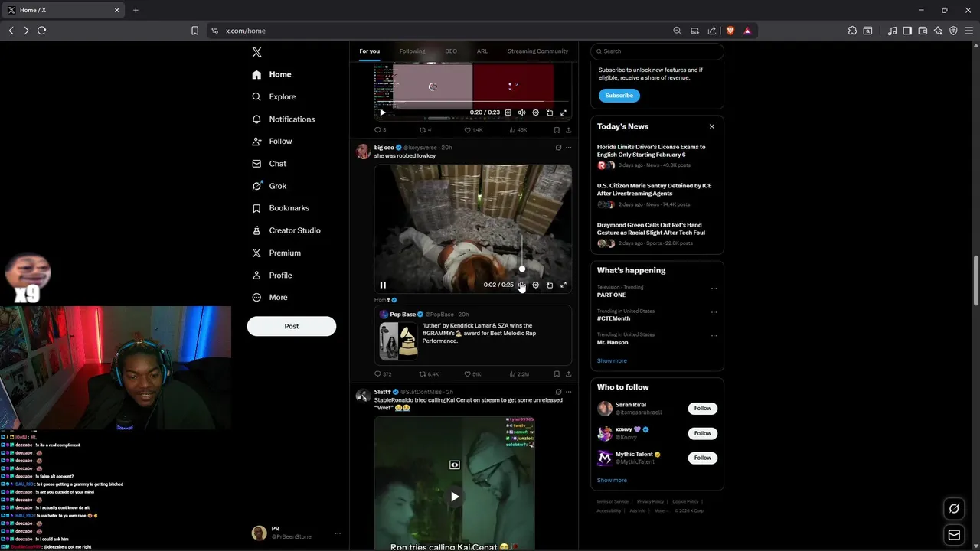This screenshot has width=980, height=551.
Task: Seek the top video's progress bar
Action: tap(472, 102)
